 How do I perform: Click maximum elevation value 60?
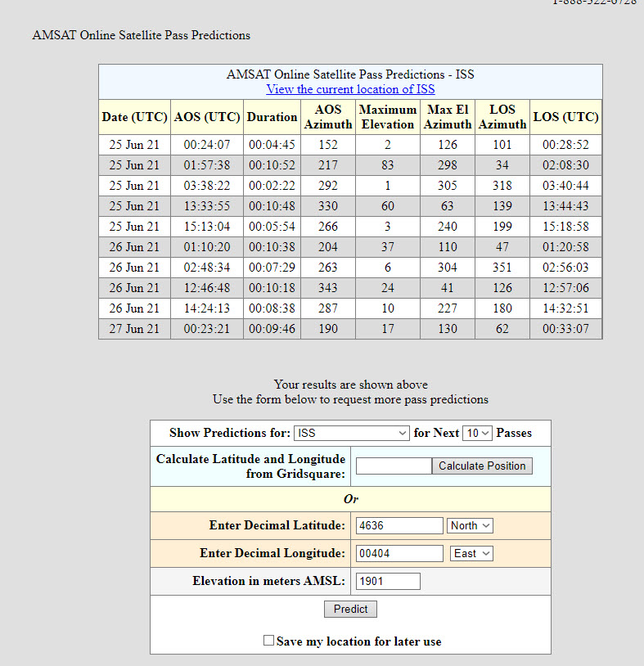point(387,206)
